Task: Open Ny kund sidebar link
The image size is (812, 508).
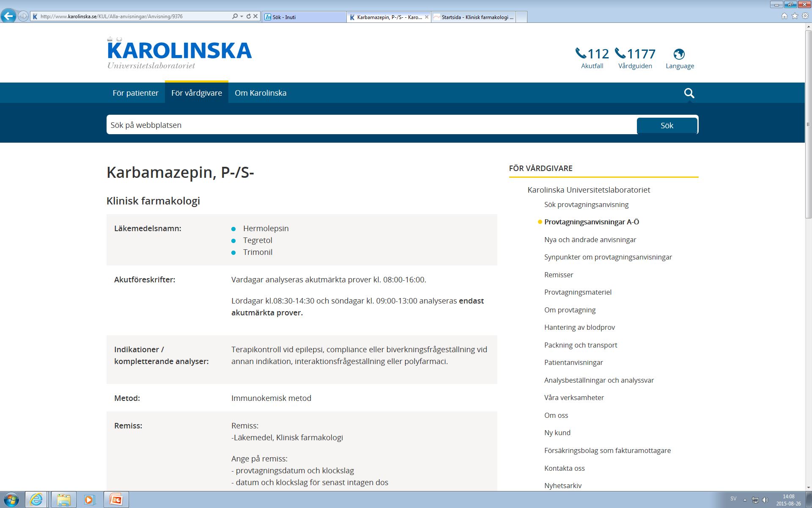Action: tap(557, 433)
